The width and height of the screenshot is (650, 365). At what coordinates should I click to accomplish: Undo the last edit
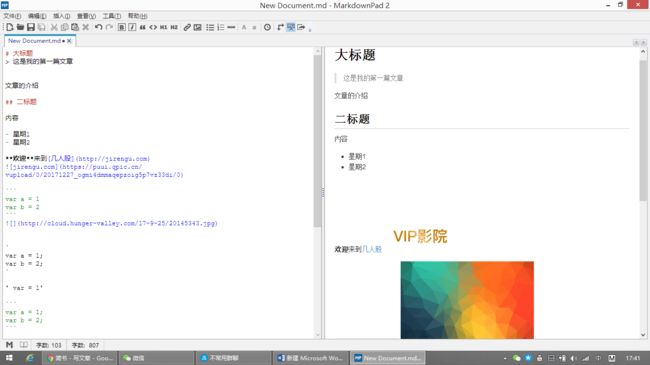[98, 27]
